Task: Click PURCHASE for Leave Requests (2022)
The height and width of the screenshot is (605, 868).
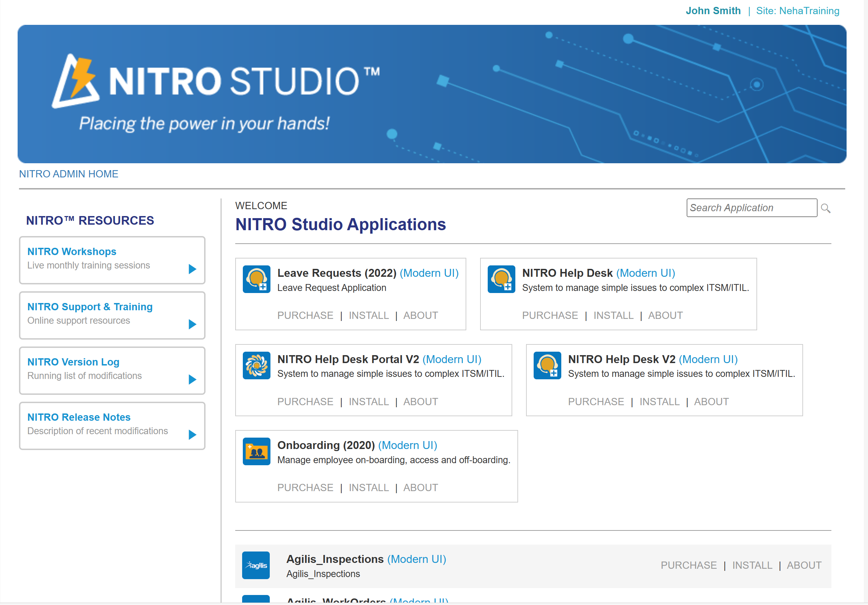Action: click(x=305, y=315)
